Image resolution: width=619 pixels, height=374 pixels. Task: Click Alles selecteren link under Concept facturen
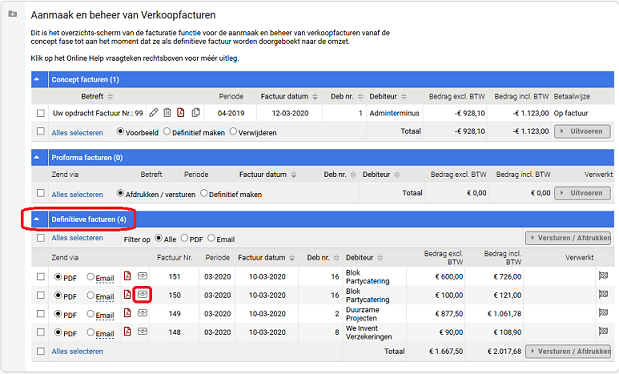[77, 133]
